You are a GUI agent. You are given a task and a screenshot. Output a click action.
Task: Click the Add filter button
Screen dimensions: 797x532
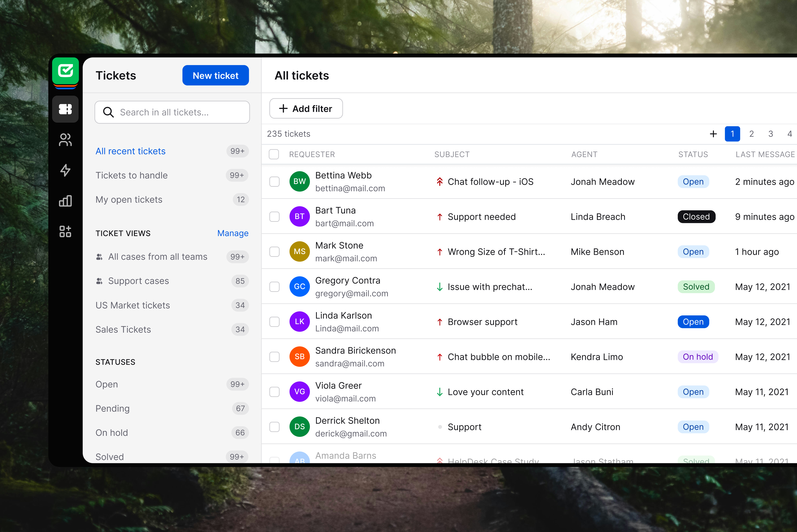tap(306, 109)
